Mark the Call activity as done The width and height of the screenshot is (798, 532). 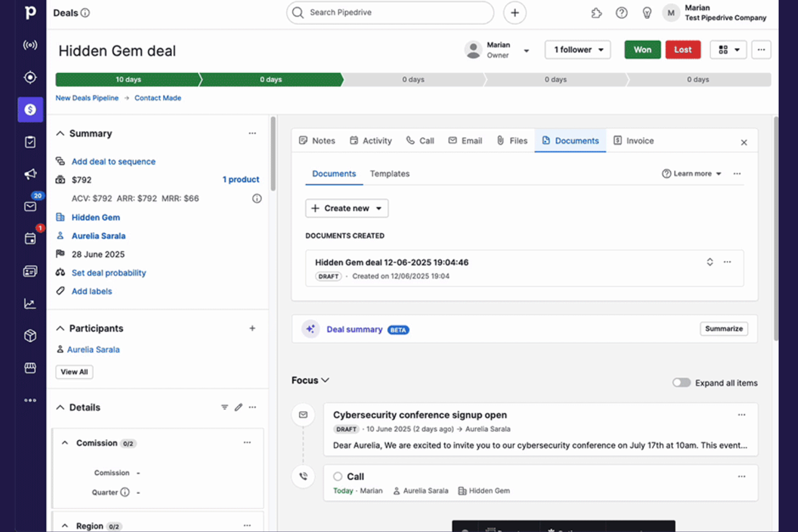pyautogui.click(x=338, y=476)
